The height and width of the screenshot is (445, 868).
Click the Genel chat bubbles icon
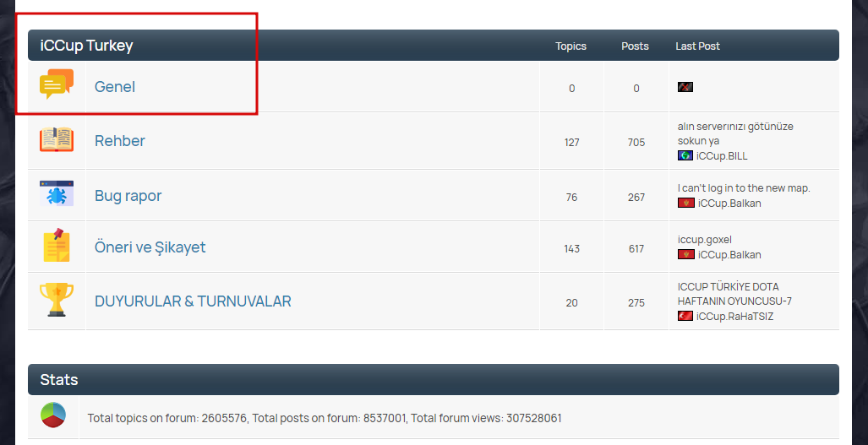tap(57, 84)
